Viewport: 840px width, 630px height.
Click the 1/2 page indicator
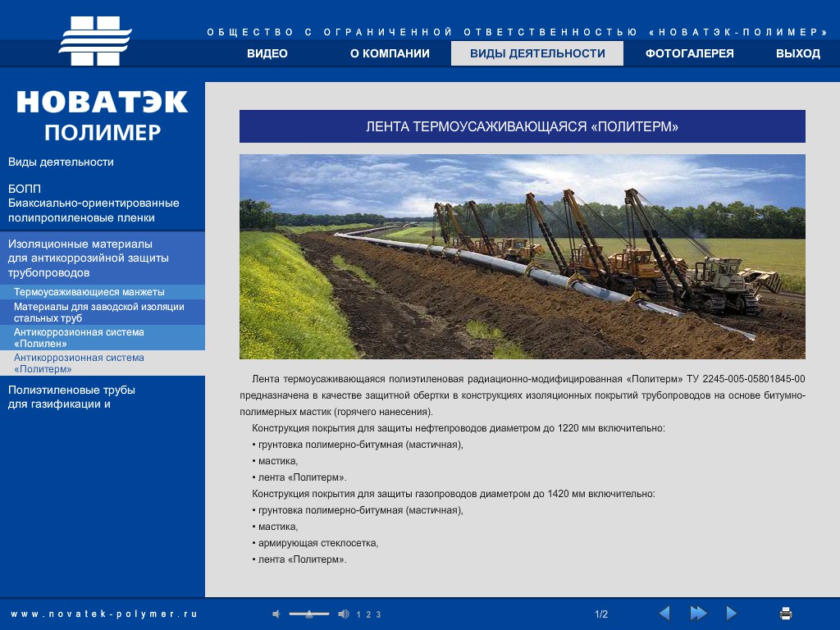601,614
